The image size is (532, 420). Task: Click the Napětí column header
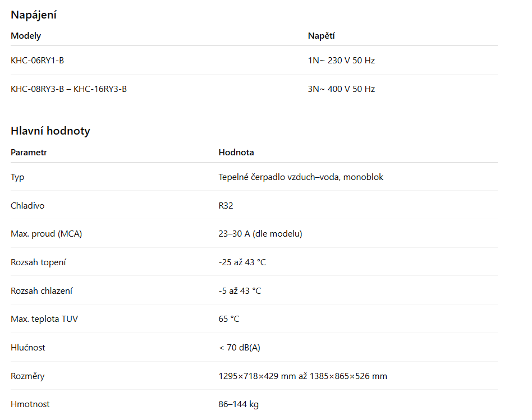[321, 36]
